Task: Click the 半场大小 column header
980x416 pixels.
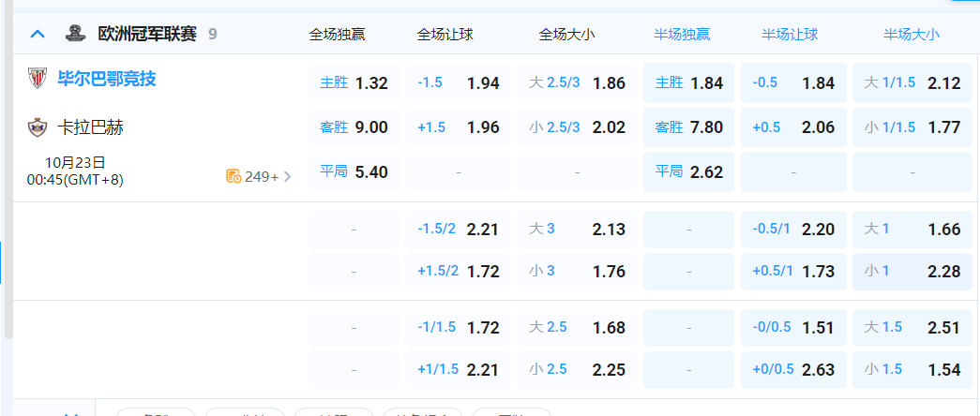Action: [911, 35]
